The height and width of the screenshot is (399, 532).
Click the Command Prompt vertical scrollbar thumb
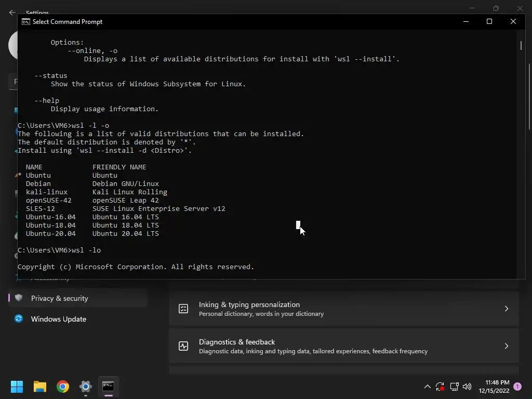click(x=521, y=46)
